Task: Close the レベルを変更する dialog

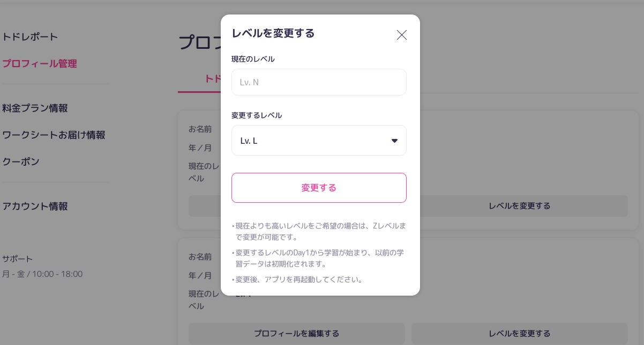Action: click(x=401, y=35)
